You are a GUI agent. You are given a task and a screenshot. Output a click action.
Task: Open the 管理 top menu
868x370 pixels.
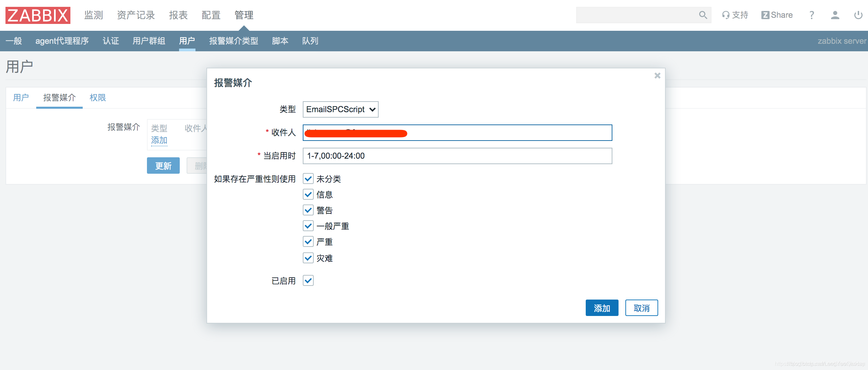point(244,15)
